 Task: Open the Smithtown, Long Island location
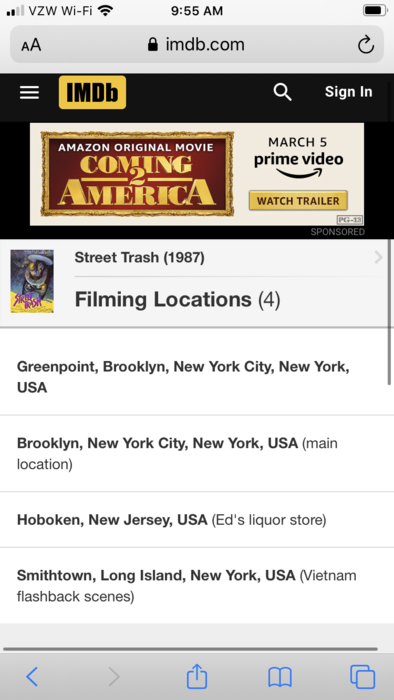coord(197,586)
